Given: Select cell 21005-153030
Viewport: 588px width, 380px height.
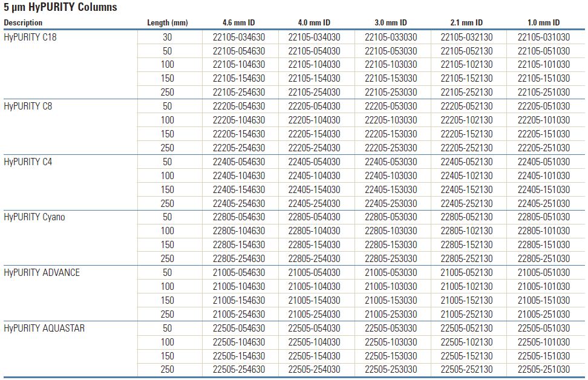Looking at the screenshot, I should (x=391, y=301).
